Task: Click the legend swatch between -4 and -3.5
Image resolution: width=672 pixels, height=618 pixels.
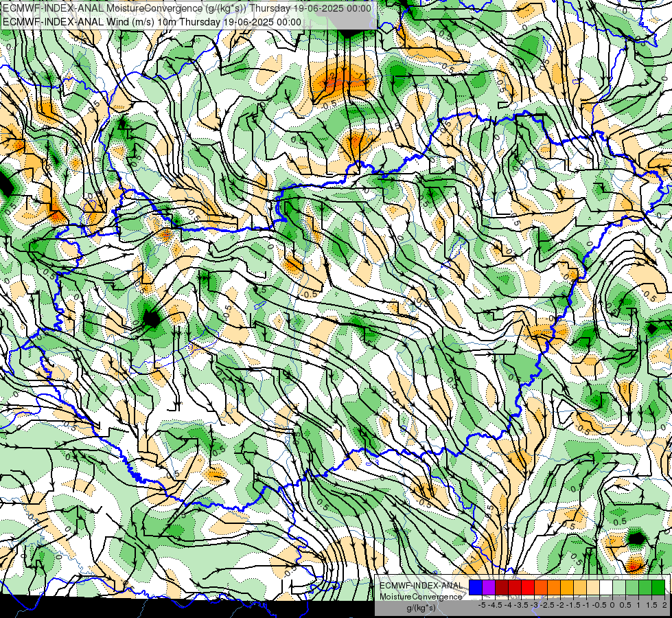Action: [x=515, y=587]
